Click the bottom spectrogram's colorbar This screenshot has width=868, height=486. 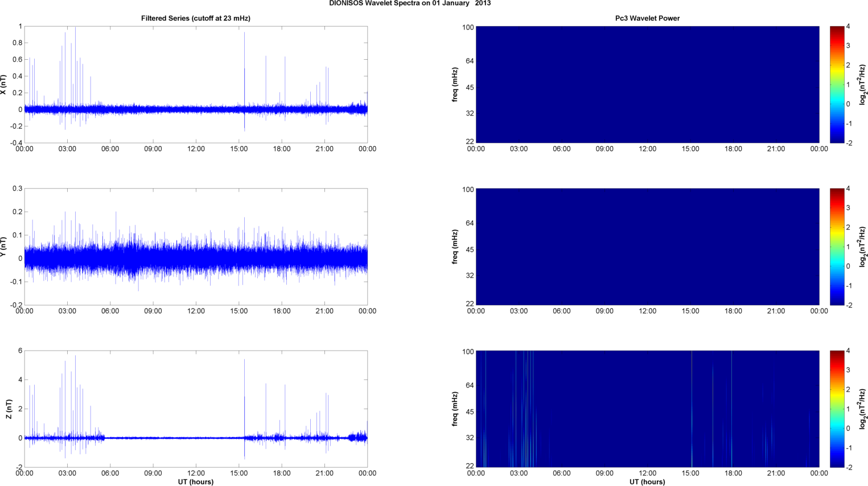click(837, 409)
